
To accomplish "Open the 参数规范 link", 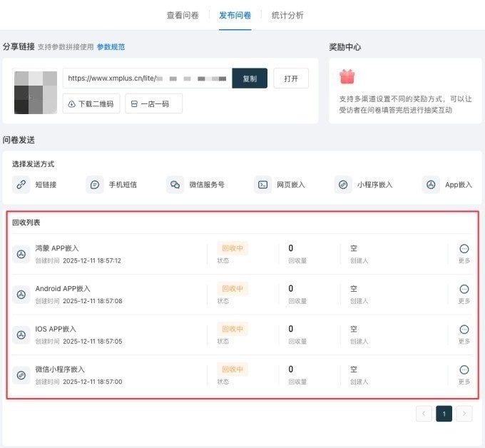I will (x=111, y=47).
